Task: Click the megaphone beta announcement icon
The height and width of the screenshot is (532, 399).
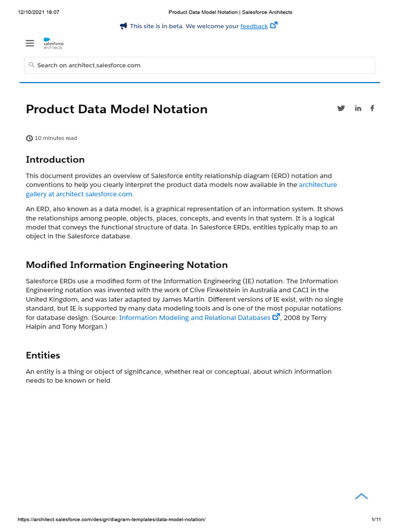Action: point(124,26)
